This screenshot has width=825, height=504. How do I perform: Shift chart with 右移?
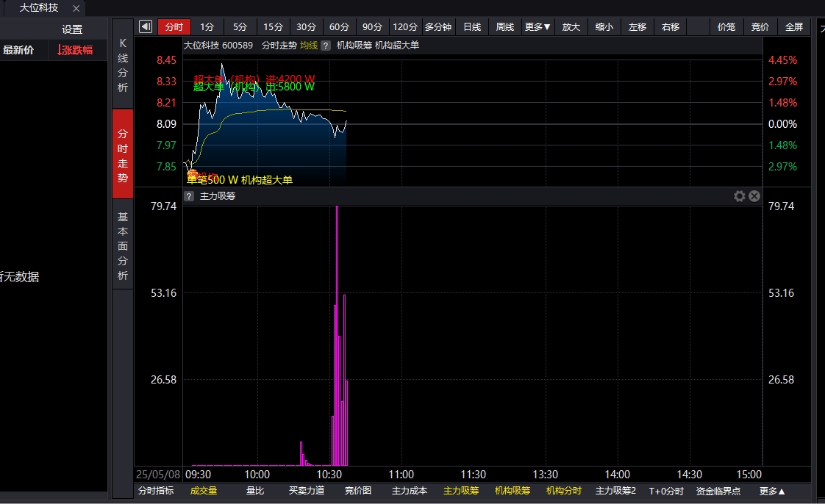click(x=671, y=26)
